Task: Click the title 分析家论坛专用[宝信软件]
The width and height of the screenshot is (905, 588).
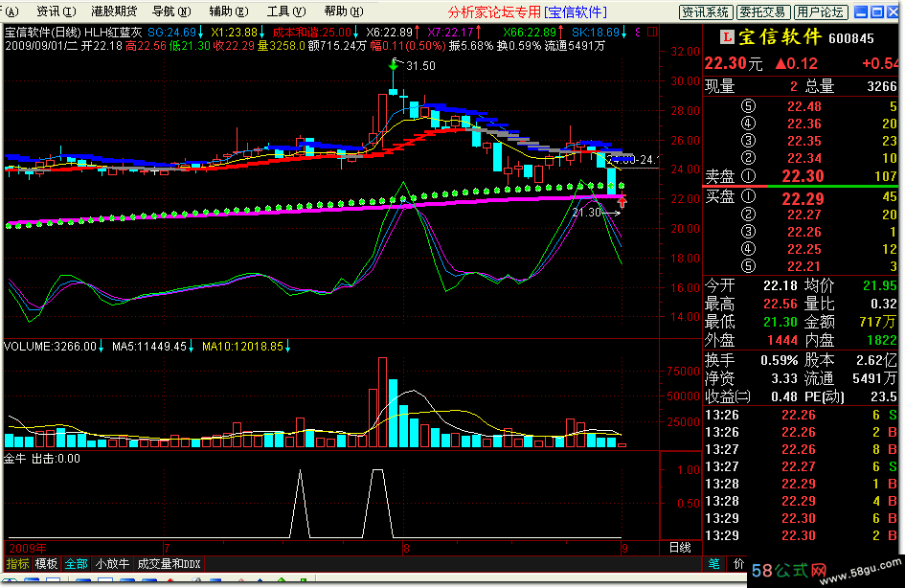Action: coord(528,12)
